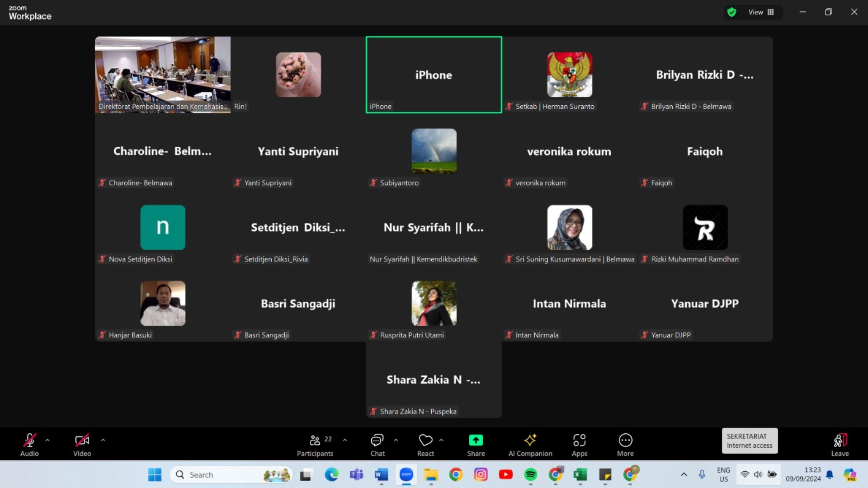Select veronika rokum tile
The height and width of the screenshot is (488, 868).
tap(570, 151)
